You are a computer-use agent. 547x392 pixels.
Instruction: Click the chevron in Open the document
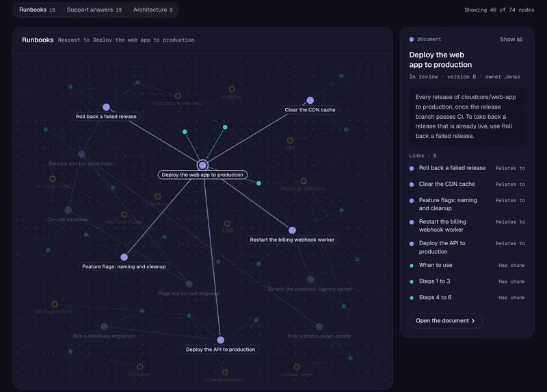click(473, 320)
